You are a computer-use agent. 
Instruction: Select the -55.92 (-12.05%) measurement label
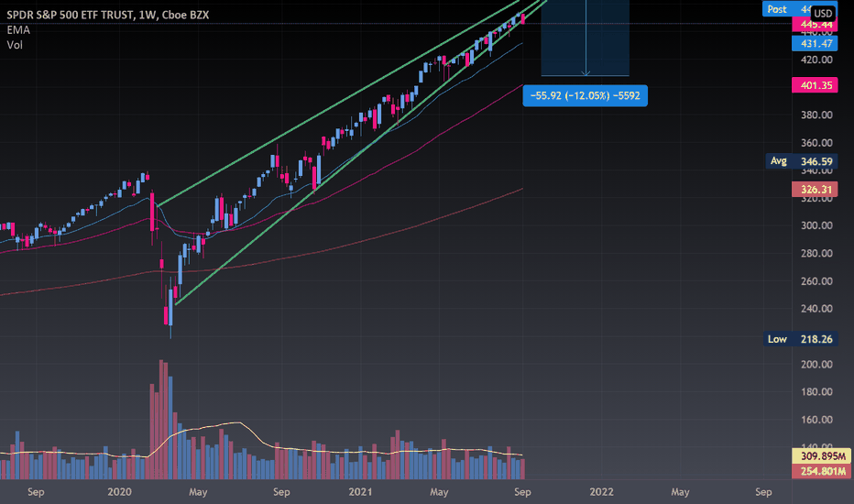pyautogui.click(x=585, y=95)
